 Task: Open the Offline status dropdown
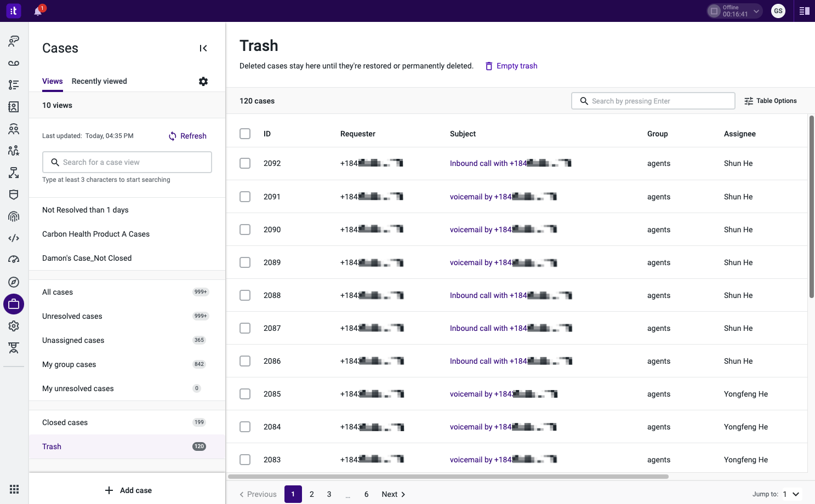click(x=735, y=11)
